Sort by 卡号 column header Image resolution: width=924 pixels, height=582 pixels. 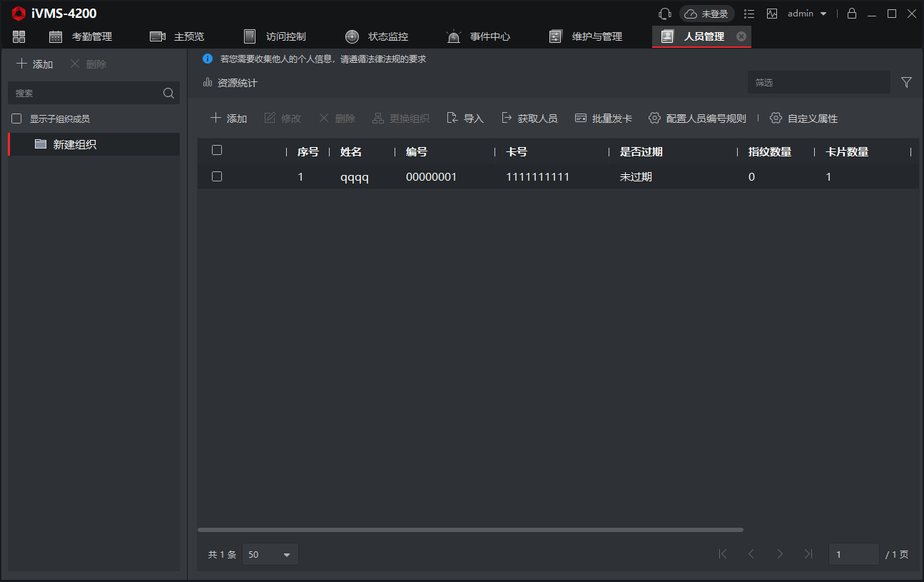517,152
